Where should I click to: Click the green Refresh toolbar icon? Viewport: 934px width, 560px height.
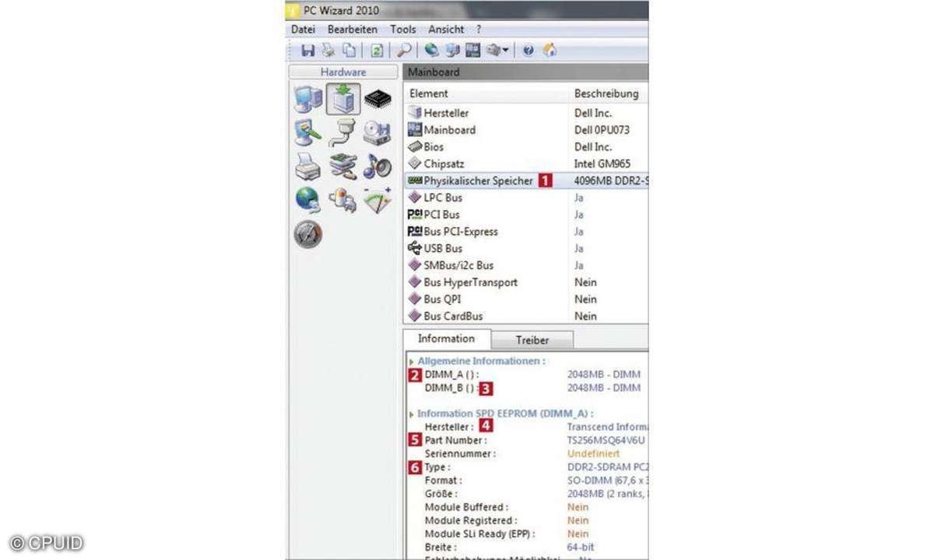pyautogui.click(x=377, y=51)
